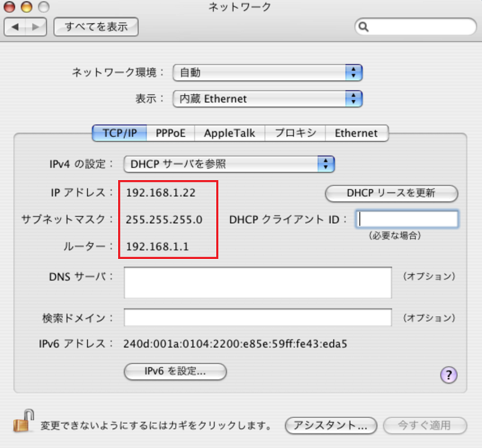Click the IP address value 192.168.1.22

(161, 193)
